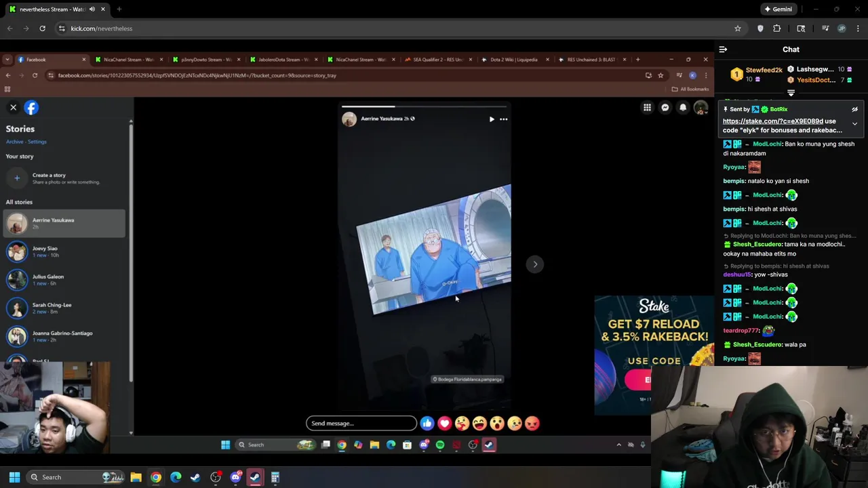Screen dimensions: 868x488
Task: Reload the inner Facebook page
Action: pyautogui.click(x=35, y=75)
